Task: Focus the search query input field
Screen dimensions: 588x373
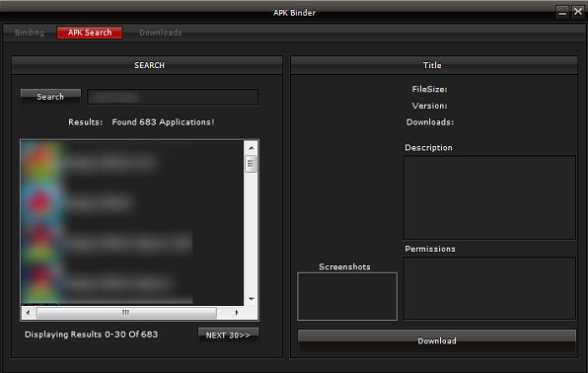Action: click(173, 97)
